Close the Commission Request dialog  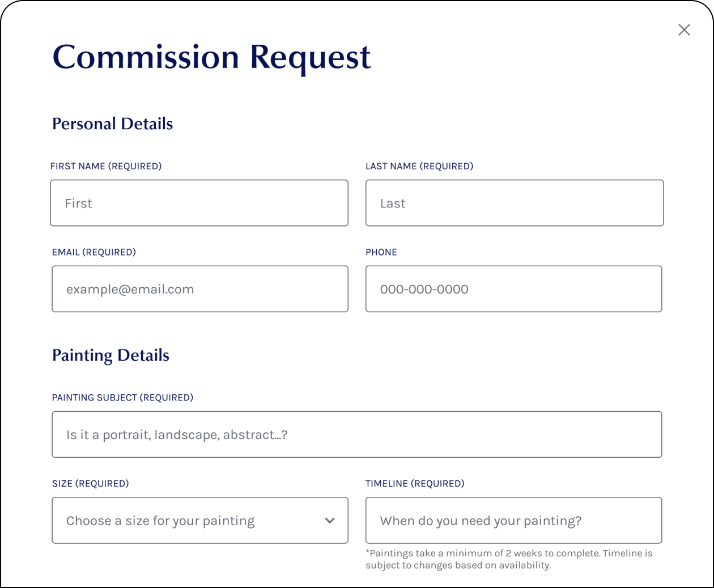point(684,30)
